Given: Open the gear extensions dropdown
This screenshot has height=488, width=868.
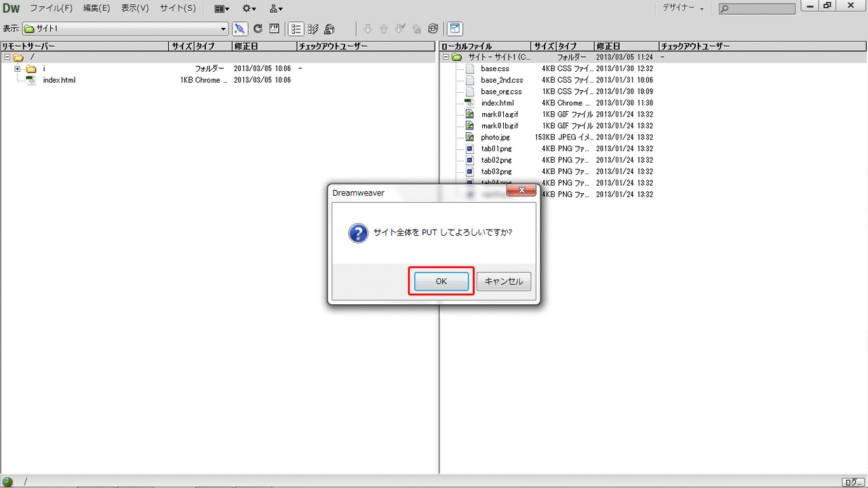Looking at the screenshot, I should pyautogui.click(x=250, y=9).
